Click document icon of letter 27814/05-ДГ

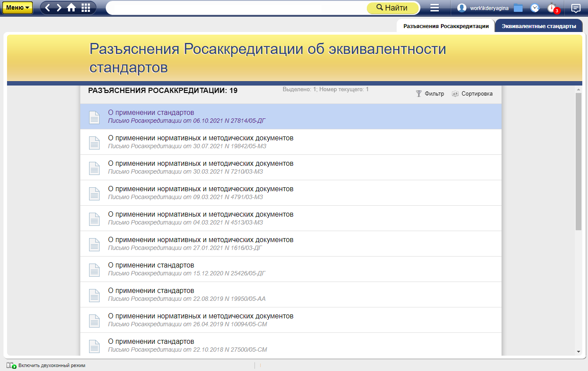94,118
